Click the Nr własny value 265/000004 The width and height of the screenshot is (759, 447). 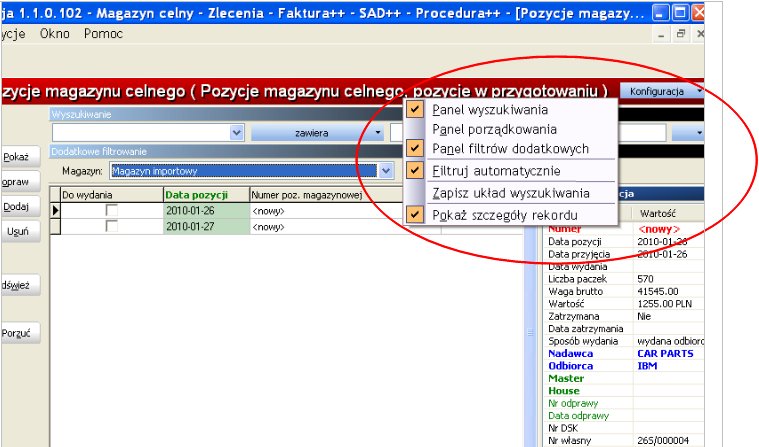point(663,440)
